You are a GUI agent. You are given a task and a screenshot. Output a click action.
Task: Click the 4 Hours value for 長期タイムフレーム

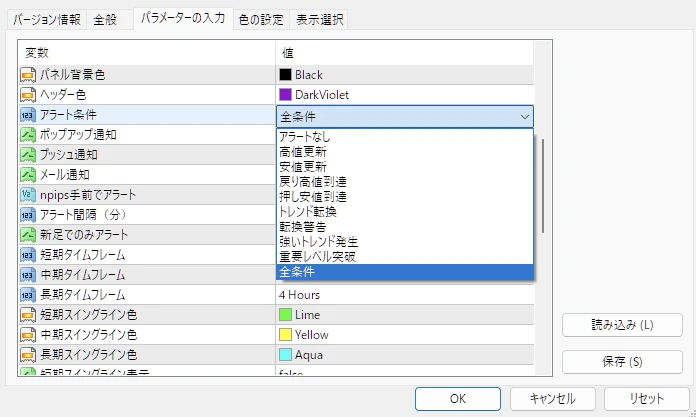[x=300, y=295]
